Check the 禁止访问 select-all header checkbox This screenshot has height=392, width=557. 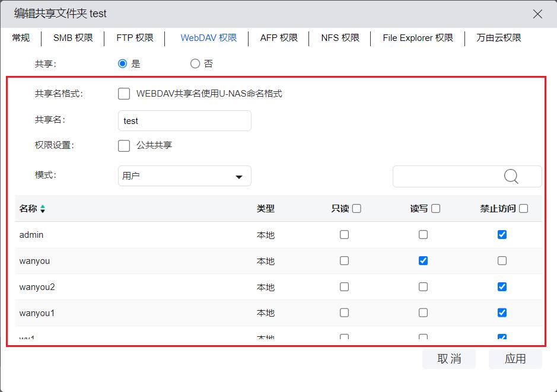point(523,209)
